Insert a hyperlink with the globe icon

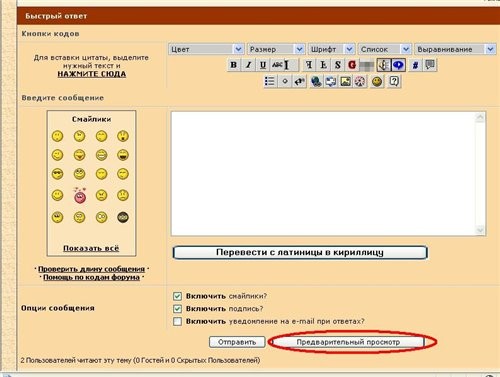click(x=316, y=81)
